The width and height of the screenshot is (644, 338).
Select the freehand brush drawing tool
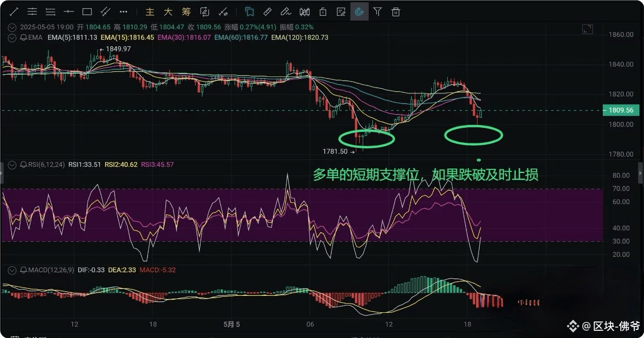(286, 11)
